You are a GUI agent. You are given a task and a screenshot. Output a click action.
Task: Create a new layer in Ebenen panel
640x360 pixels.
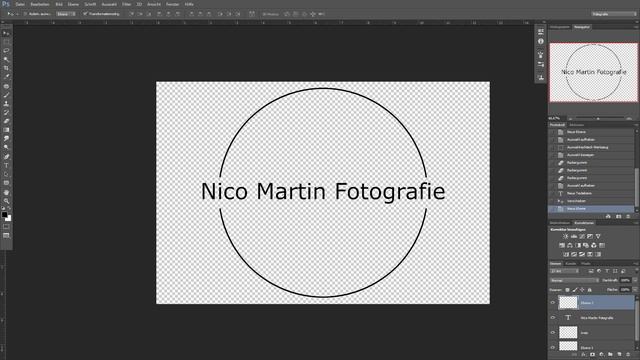[x=619, y=355]
